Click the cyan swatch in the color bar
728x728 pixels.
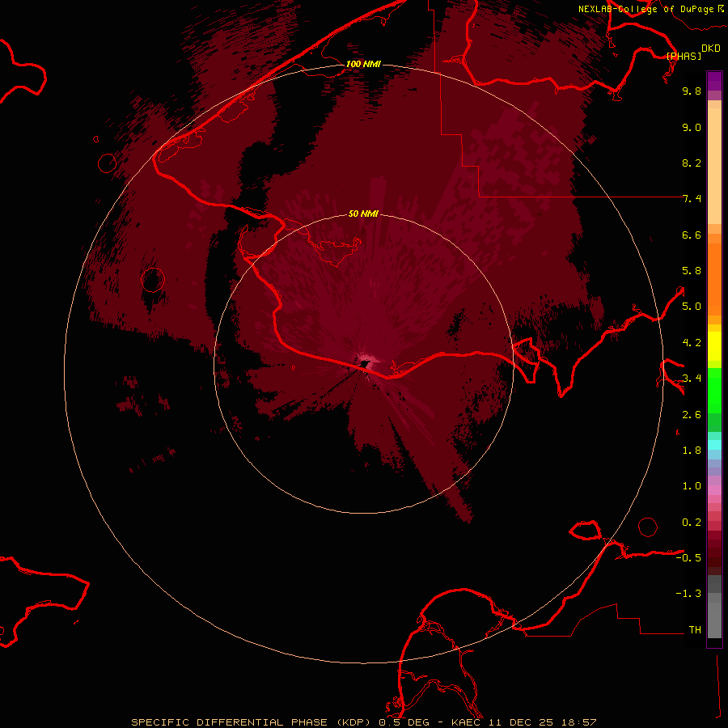click(714, 445)
